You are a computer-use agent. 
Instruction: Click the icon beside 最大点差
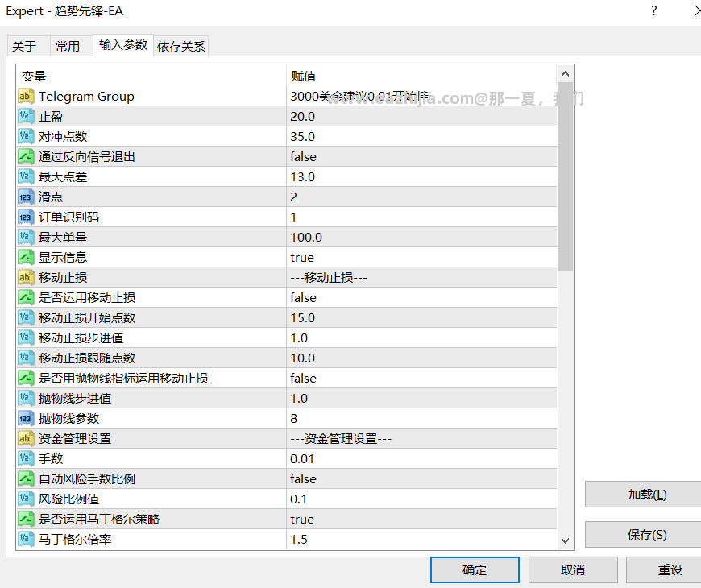pos(26,177)
